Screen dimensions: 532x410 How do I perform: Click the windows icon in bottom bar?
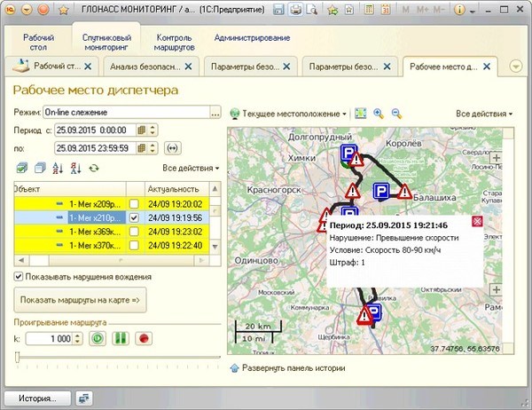pos(83,398)
